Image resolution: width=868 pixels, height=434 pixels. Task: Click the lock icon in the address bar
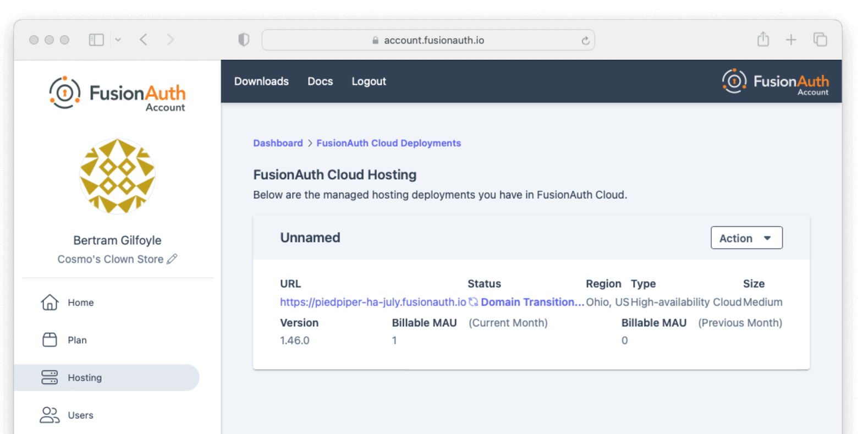point(375,40)
